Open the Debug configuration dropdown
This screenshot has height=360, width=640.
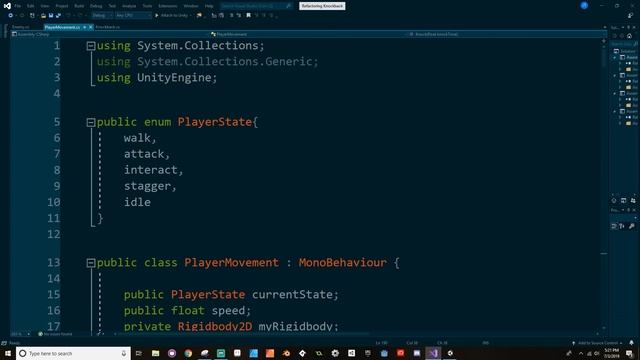click(x=102, y=16)
